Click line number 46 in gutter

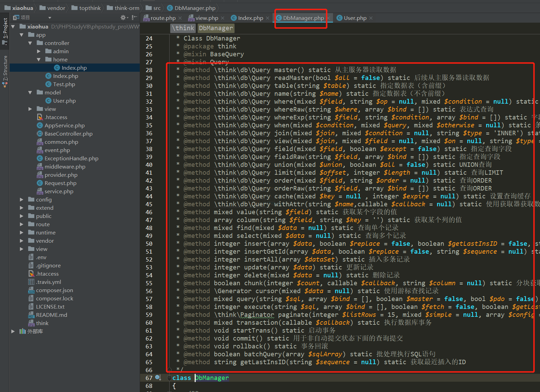tap(149, 212)
